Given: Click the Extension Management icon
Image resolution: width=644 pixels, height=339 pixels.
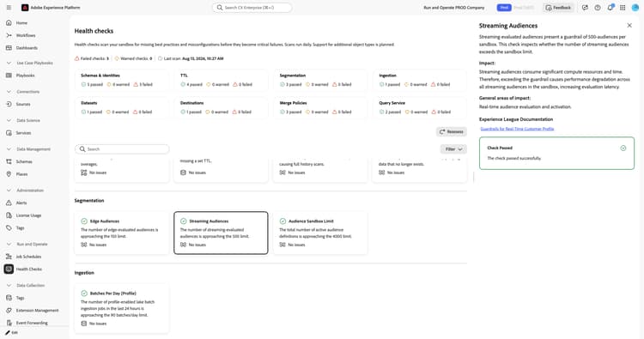Looking at the screenshot, I should (9, 311).
